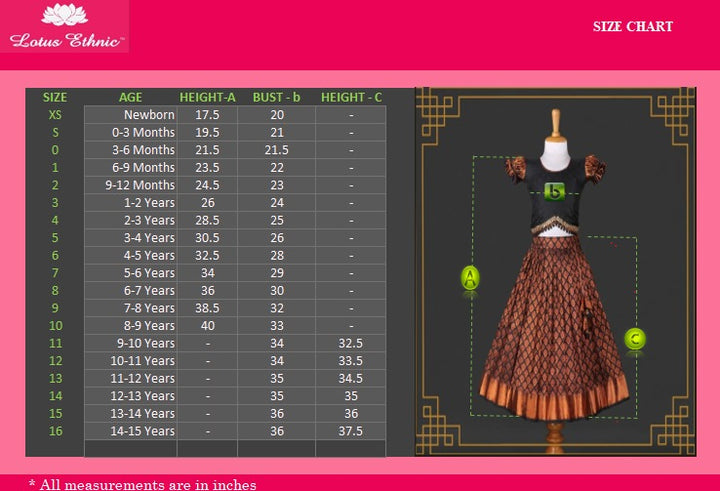Click the 'HEIGHT-A' column header
The height and width of the screenshot is (491, 720).
click(x=207, y=97)
